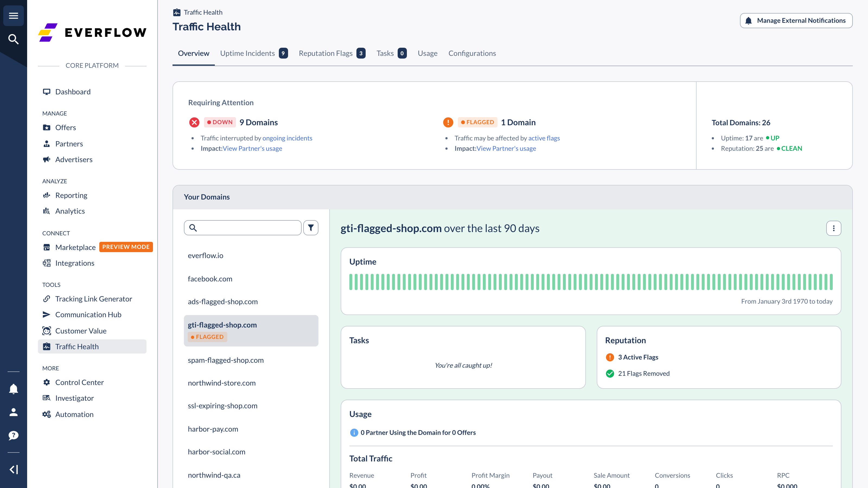Click the Traffic Health sidebar icon
The image size is (868, 488).
point(46,346)
